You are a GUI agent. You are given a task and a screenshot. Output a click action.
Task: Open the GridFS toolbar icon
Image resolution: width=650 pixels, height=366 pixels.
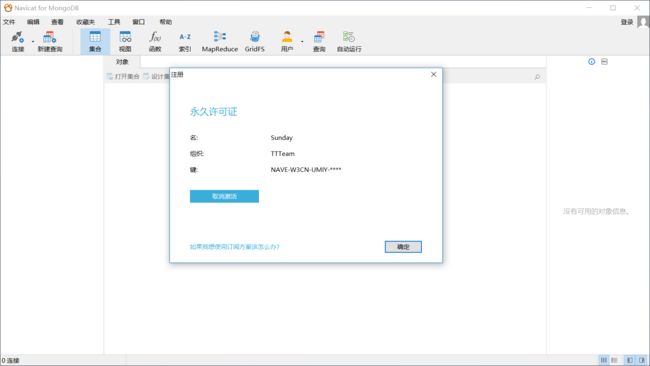point(255,41)
